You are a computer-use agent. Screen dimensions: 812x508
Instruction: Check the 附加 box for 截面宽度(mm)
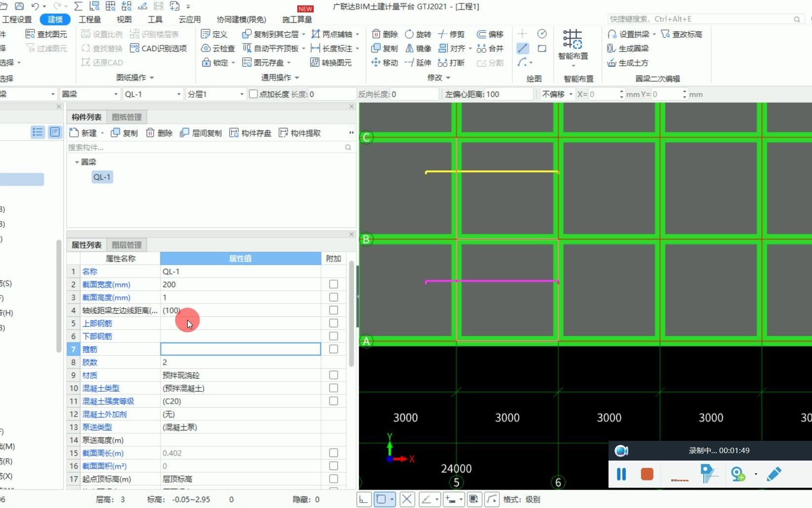point(333,284)
